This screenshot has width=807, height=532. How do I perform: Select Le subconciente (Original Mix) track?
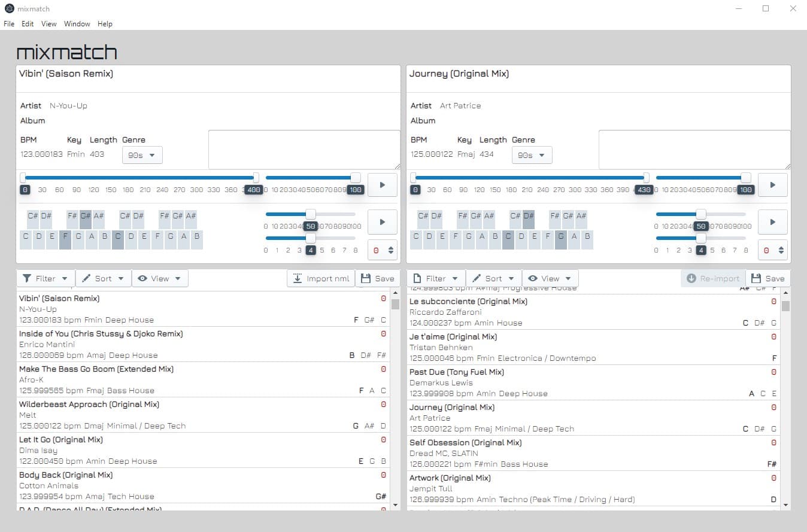click(593, 312)
